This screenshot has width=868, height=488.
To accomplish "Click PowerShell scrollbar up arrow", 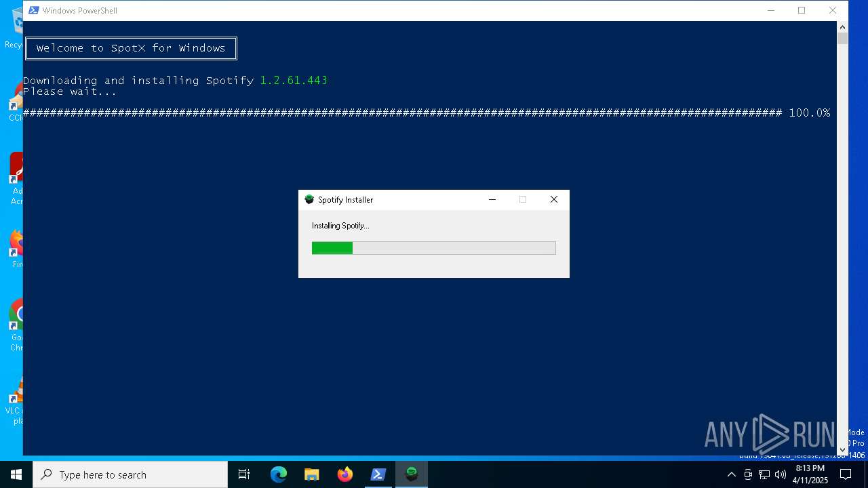I will coord(842,27).
